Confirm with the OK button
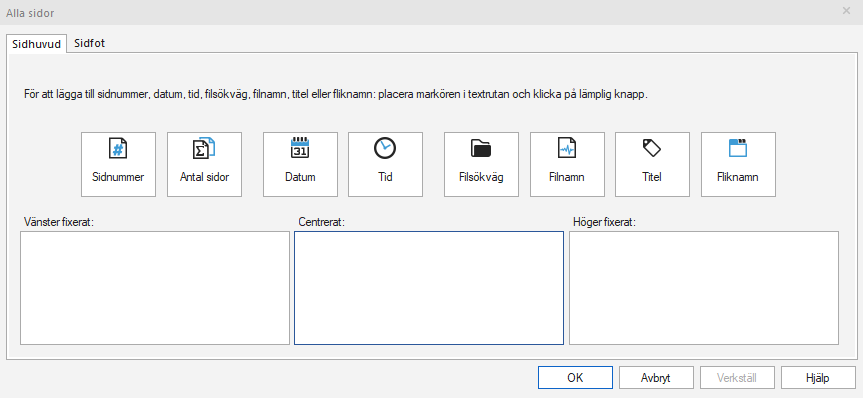The image size is (863, 398). 575,378
